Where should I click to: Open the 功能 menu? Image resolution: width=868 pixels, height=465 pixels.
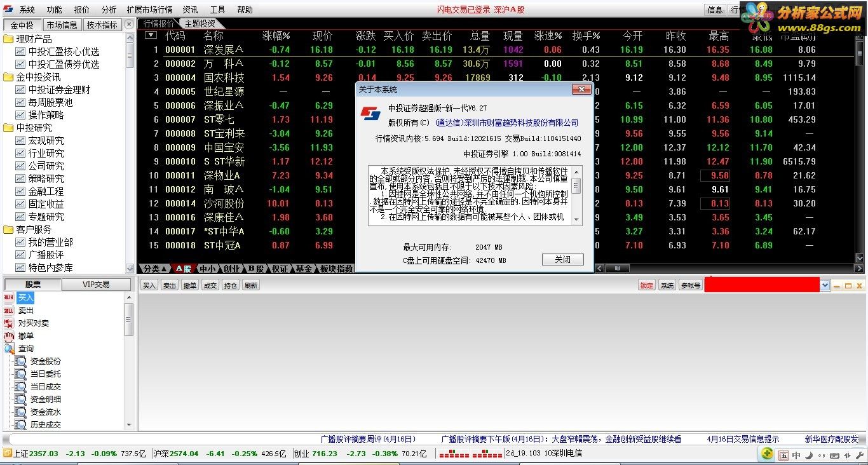pos(54,10)
